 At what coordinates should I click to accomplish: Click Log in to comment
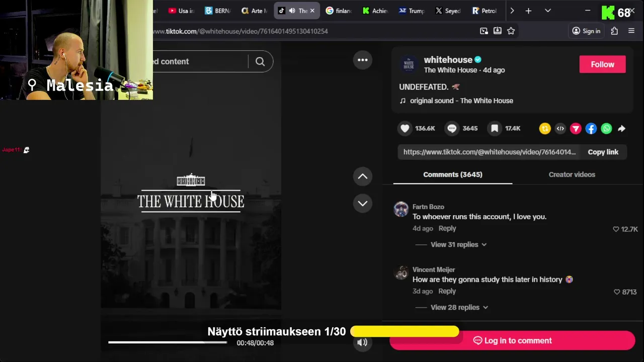click(512, 340)
